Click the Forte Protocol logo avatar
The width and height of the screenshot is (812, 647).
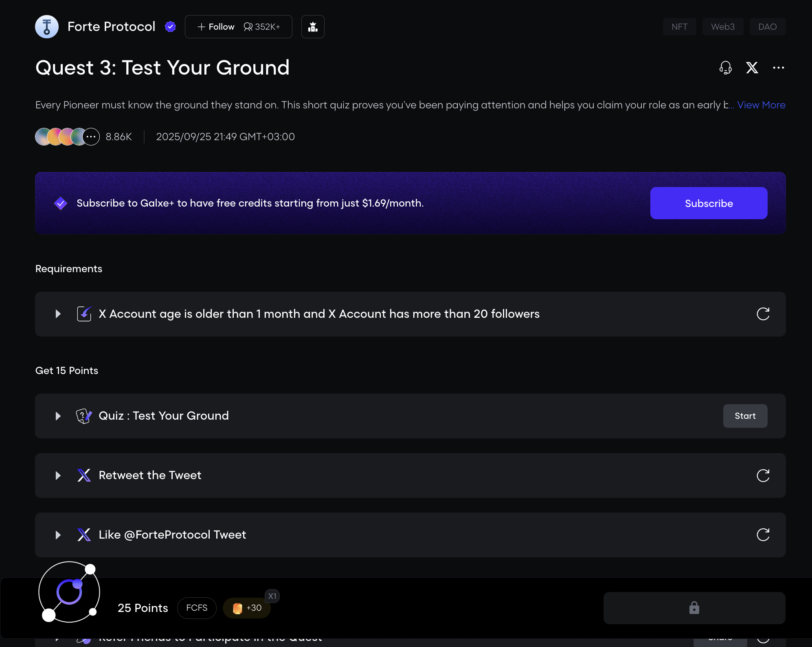pyautogui.click(x=47, y=27)
